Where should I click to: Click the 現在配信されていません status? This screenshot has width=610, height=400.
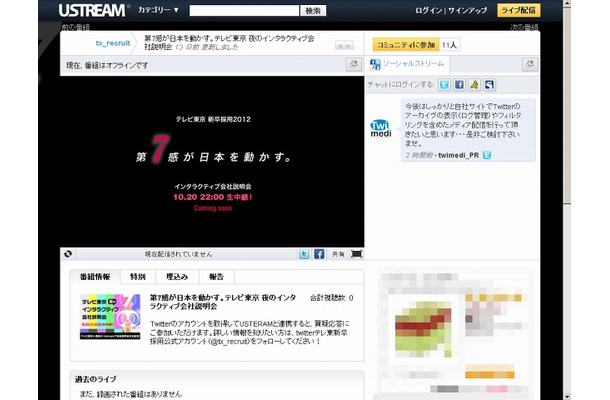pos(179,254)
